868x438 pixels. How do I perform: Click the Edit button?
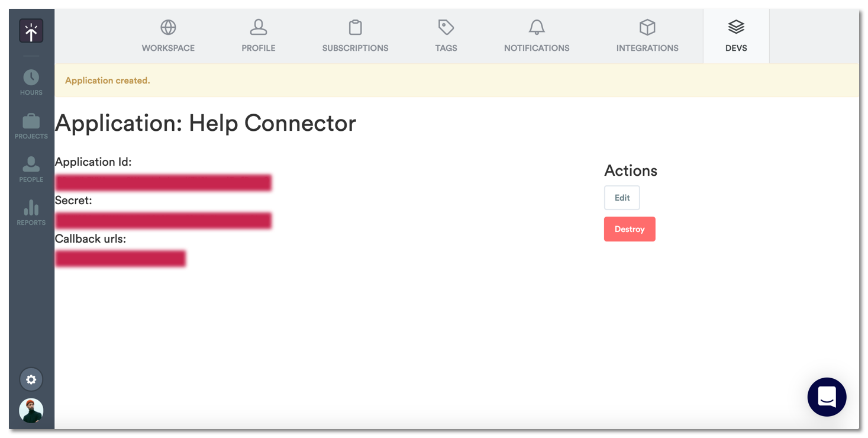pos(622,198)
